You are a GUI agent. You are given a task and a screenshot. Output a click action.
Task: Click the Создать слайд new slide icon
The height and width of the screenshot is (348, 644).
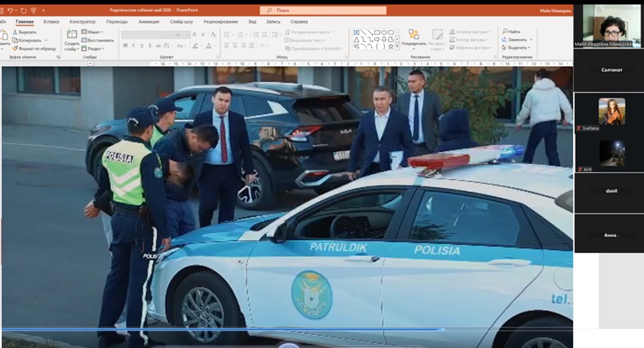72,34
